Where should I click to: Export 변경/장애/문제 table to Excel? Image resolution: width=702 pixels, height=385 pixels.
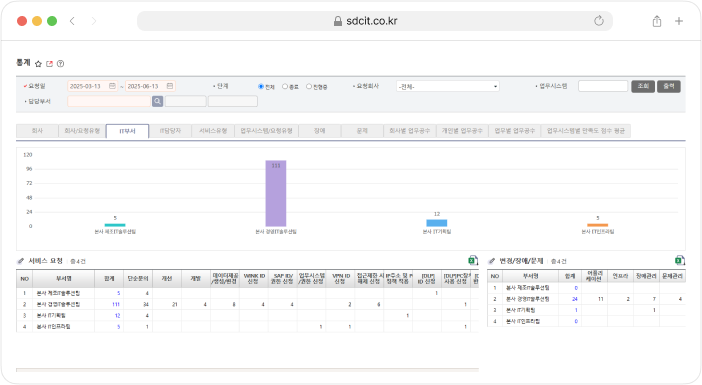pos(680,261)
